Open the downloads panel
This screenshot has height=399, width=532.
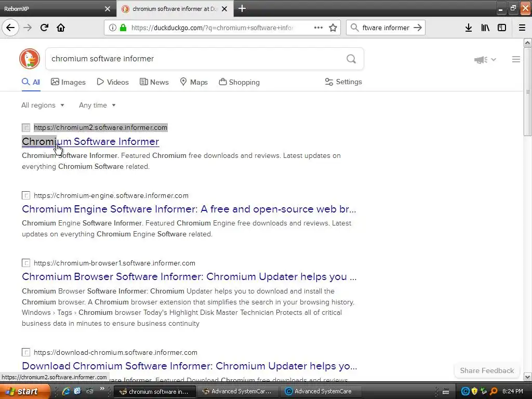point(469,28)
